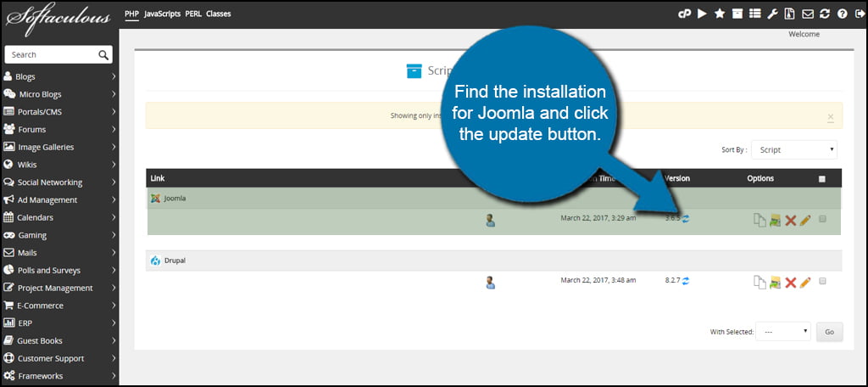The height and width of the screenshot is (387, 868).
Task: Click the logout arrow icon
Action: pos(860,14)
